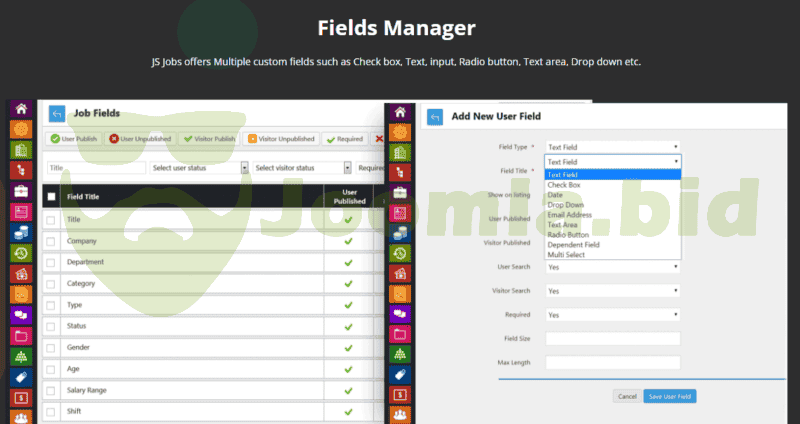Click into the Max Length input field
800x424 pixels.
click(x=612, y=362)
